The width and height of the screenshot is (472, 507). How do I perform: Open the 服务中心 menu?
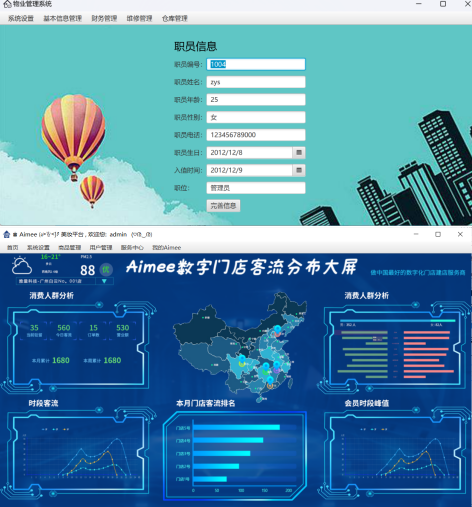132,247
